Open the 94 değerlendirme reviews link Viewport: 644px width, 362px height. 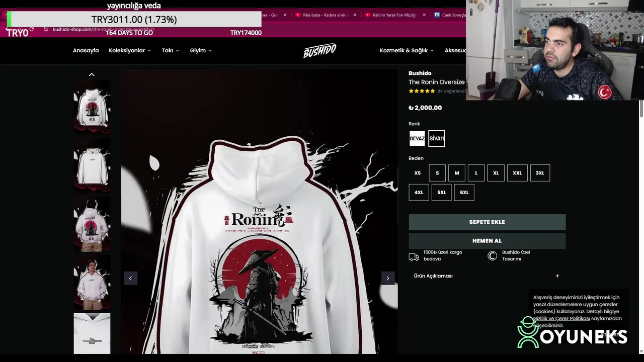click(451, 91)
